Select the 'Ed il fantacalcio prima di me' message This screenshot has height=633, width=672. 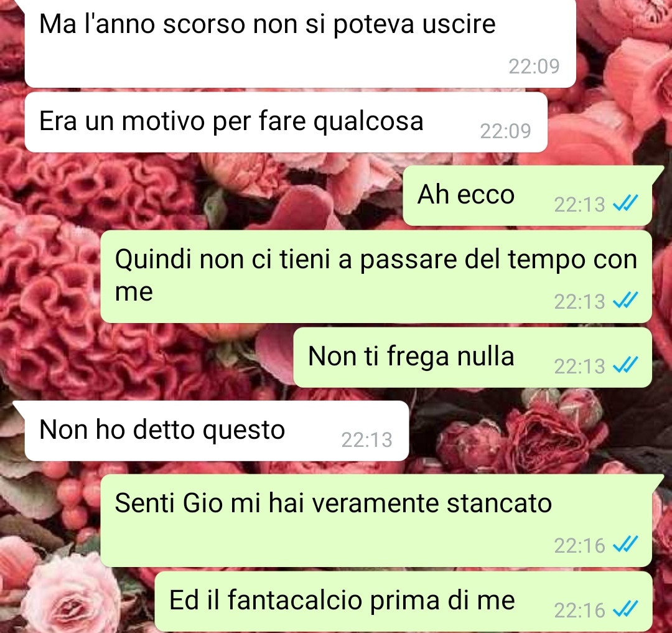pos(403,601)
